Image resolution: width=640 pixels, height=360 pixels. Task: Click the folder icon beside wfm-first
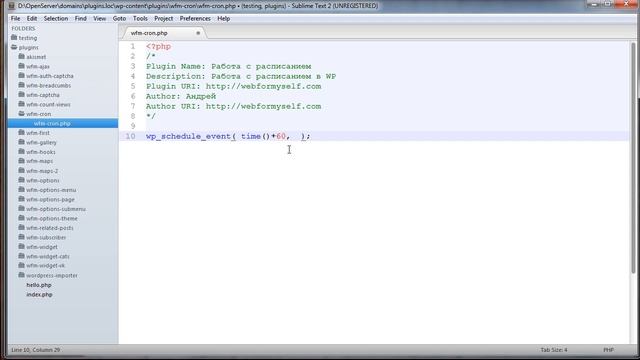pyautogui.click(x=22, y=133)
